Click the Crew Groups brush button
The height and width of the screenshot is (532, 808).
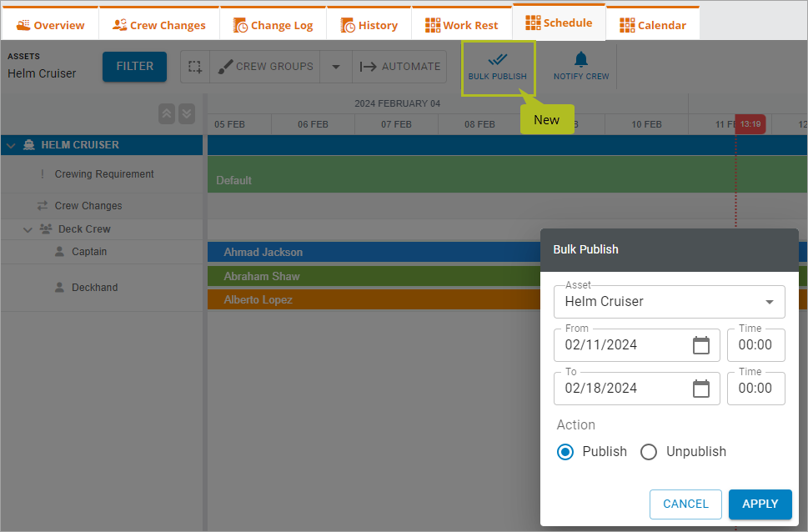click(265, 67)
